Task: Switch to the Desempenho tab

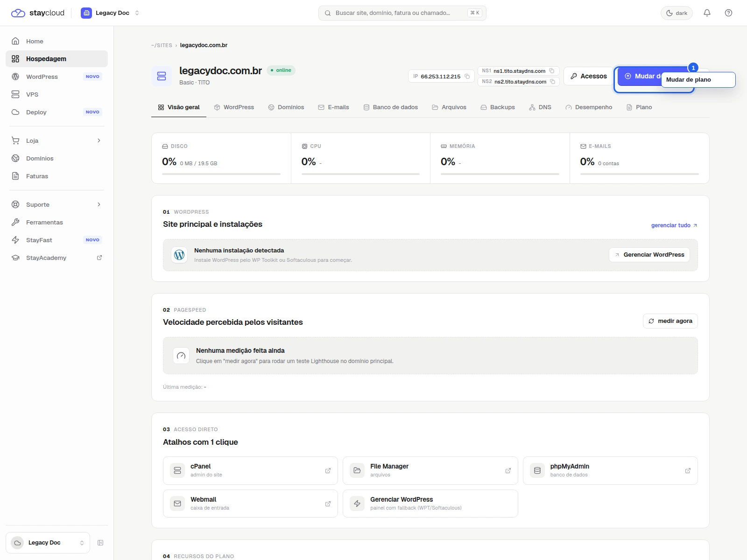Action: pos(589,107)
